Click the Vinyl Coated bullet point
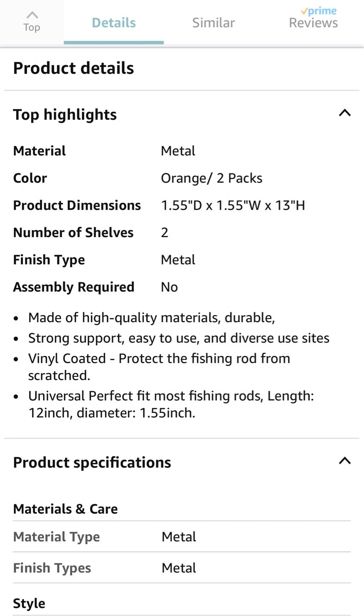This screenshot has height=616, width=364. point(159,367)
